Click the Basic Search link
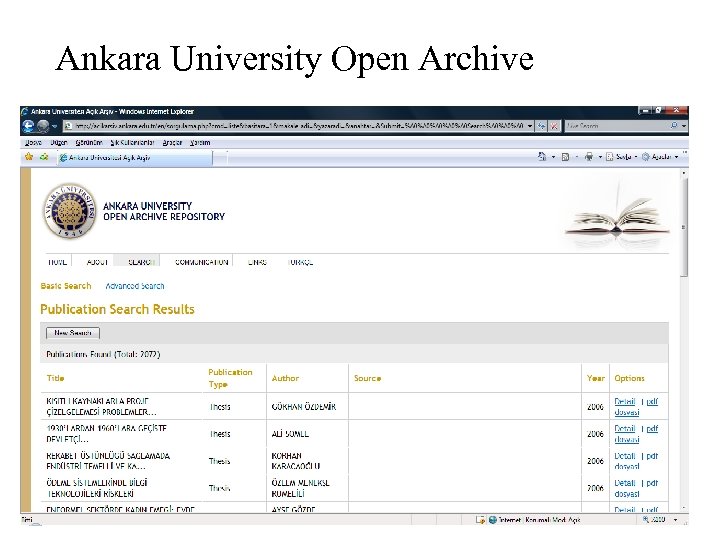Viewport: 720px width, 540px height. coord(66,286)
